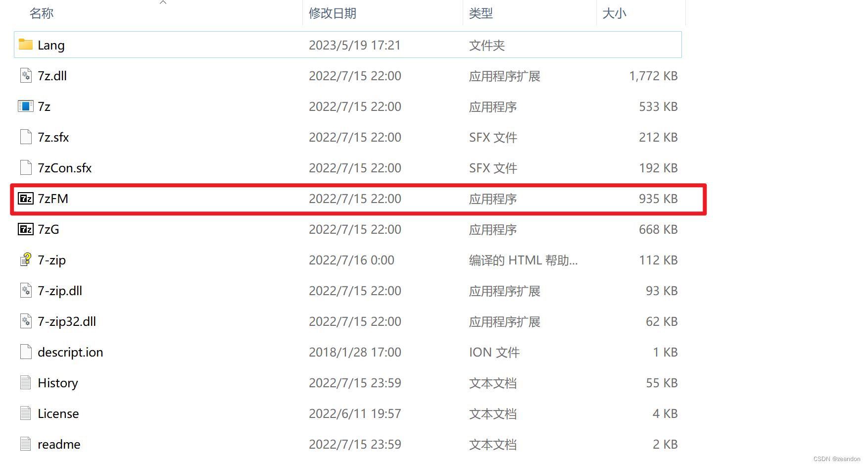
Task: Click the readme text document icon
Action: [26, 444]
